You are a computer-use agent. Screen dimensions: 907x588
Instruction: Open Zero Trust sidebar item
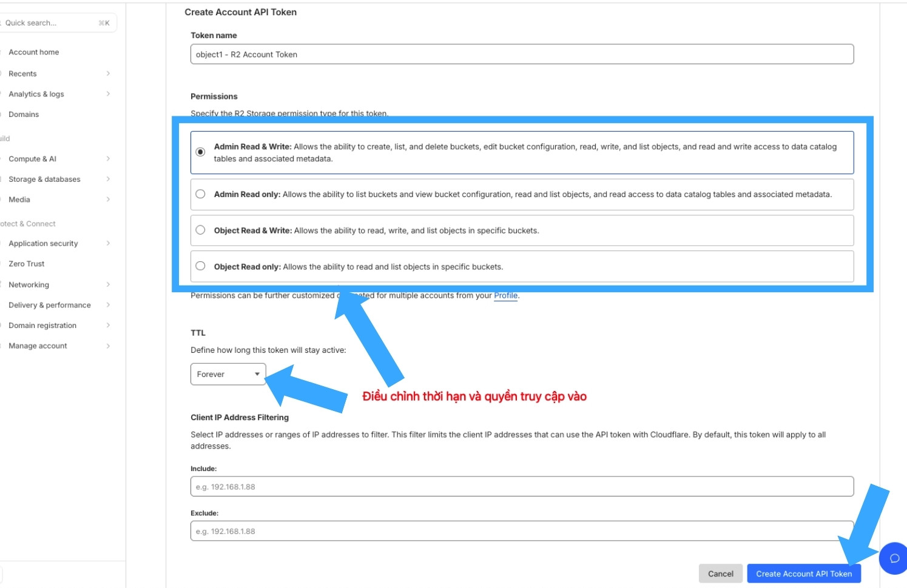[x=27, y=264]
